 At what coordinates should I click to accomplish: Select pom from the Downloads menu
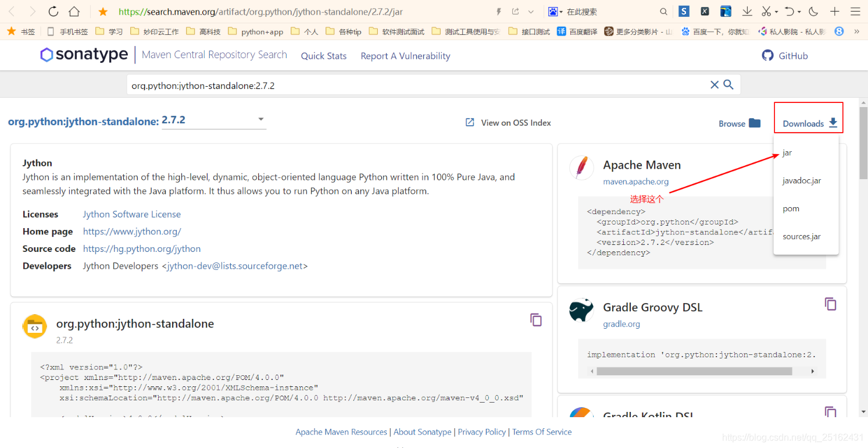806,208
